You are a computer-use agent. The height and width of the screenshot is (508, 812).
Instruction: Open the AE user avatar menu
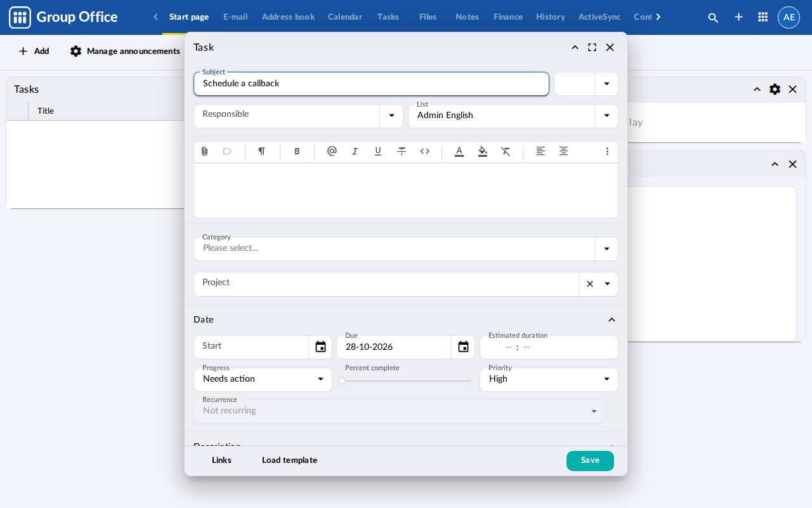click(789, 17)
